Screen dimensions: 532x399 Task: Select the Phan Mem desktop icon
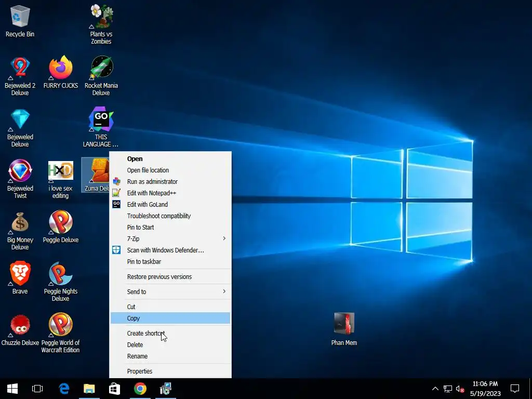[344, 329]
